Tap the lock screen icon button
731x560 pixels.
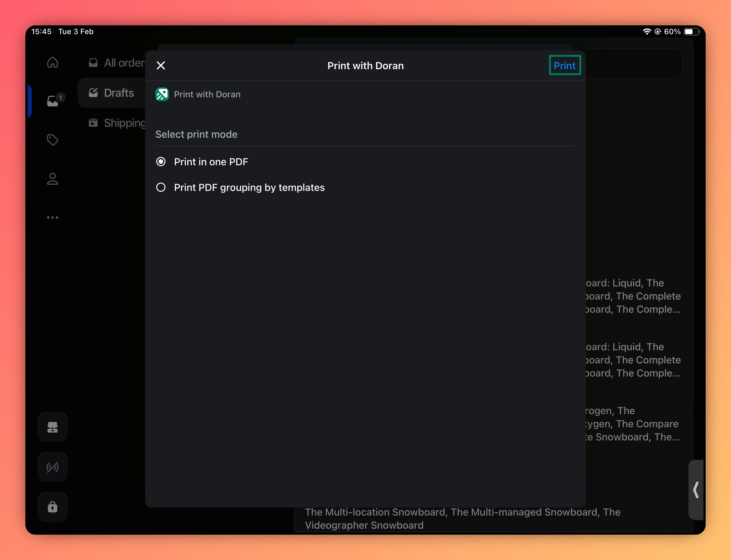click(53, 507)
